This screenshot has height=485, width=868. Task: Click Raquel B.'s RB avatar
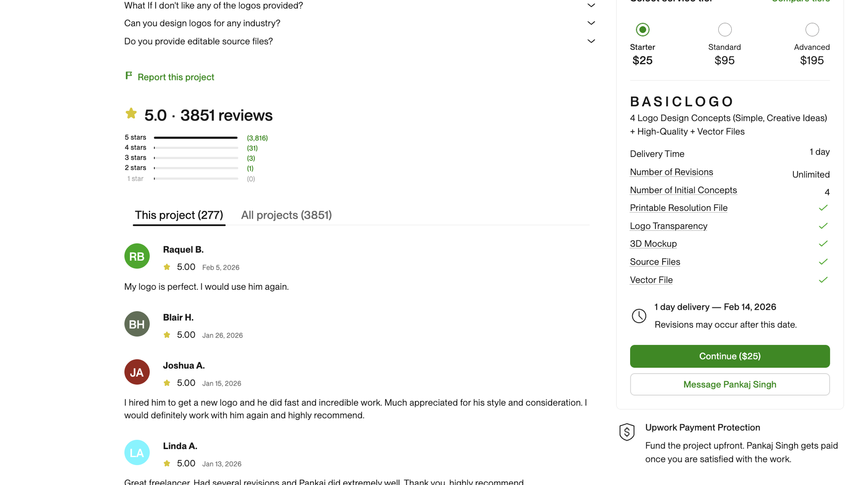point(137,256)
